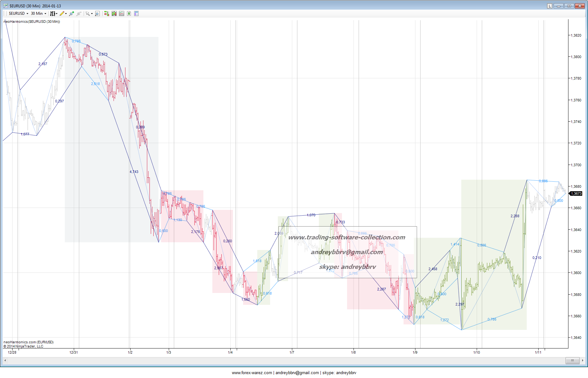Click the green dollar sign icon
Image resolution: width=588 pixels, height=378 pixels.
(x=129, y=13)
